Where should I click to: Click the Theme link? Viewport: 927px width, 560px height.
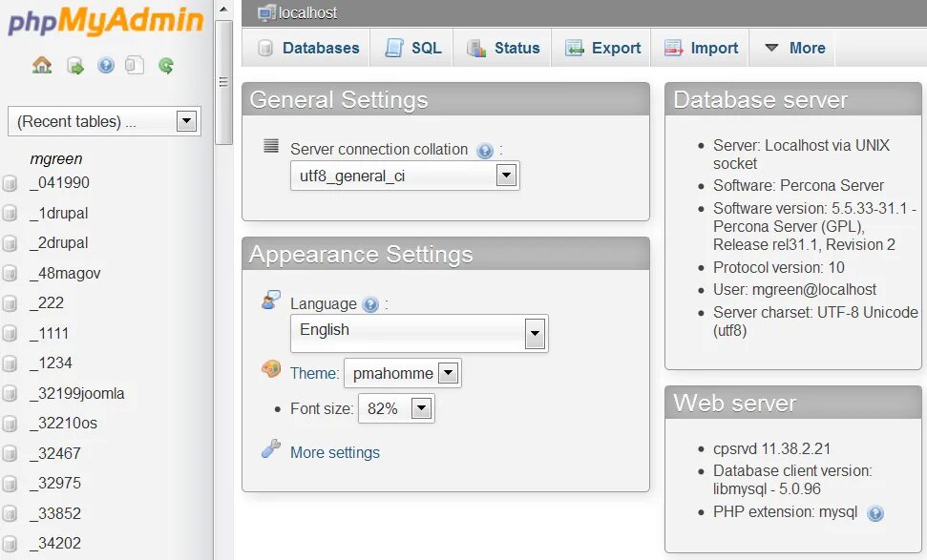(314, 373)
